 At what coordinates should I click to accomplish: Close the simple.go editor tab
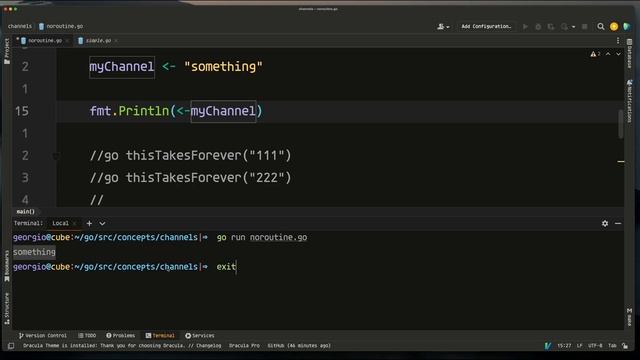click(x=116, y=40)
